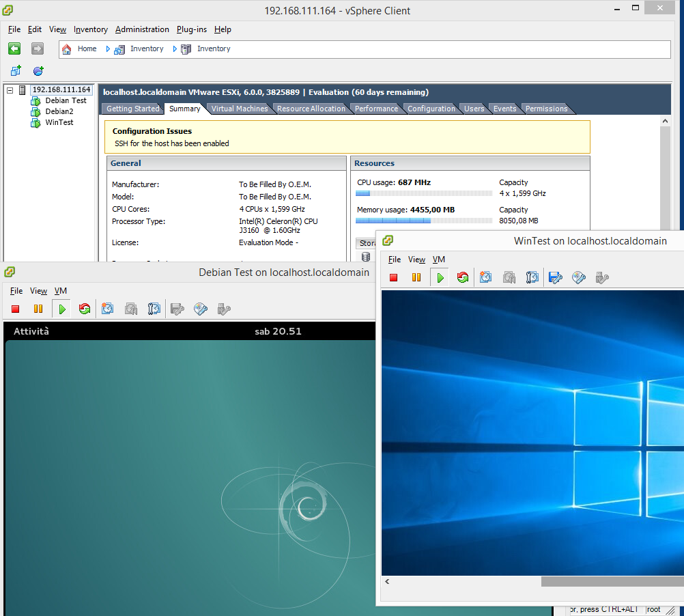Click the grey forward navigation arrow
684x616 pixels.
(38, 48)
